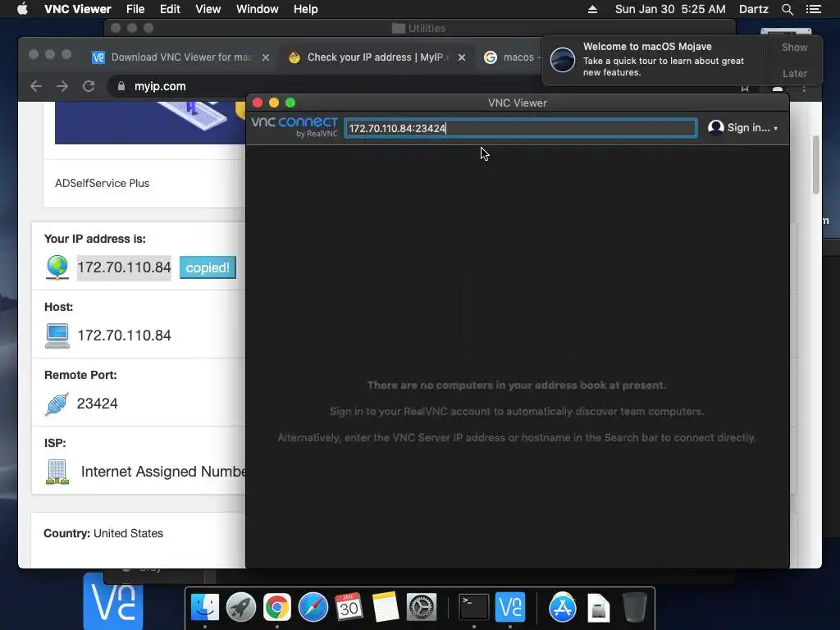Open Trash from the Dock

pos(635,608)
